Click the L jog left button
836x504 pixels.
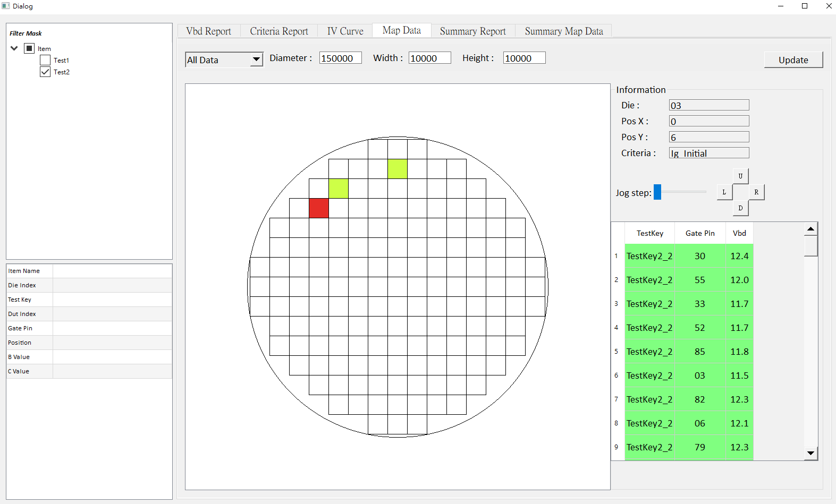724,192
